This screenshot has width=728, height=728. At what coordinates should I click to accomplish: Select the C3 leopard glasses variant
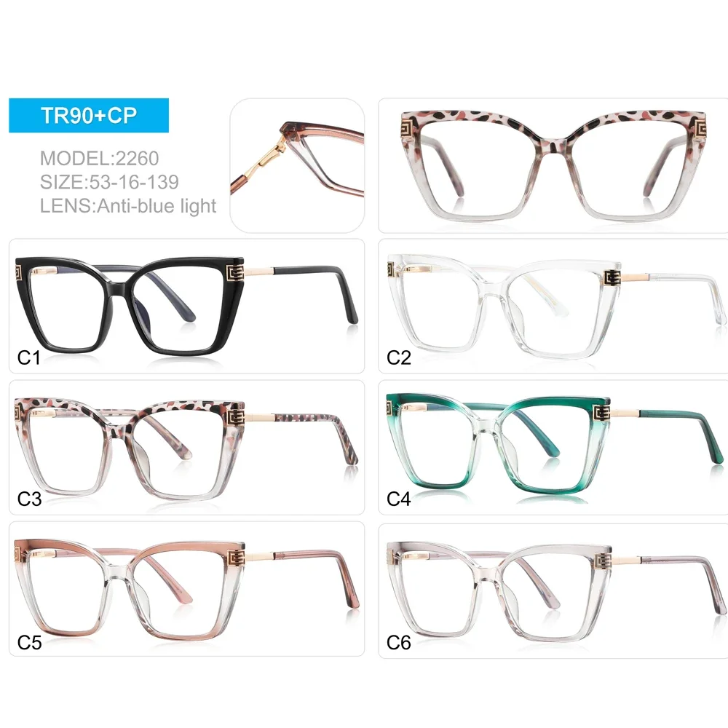[186, 447]
